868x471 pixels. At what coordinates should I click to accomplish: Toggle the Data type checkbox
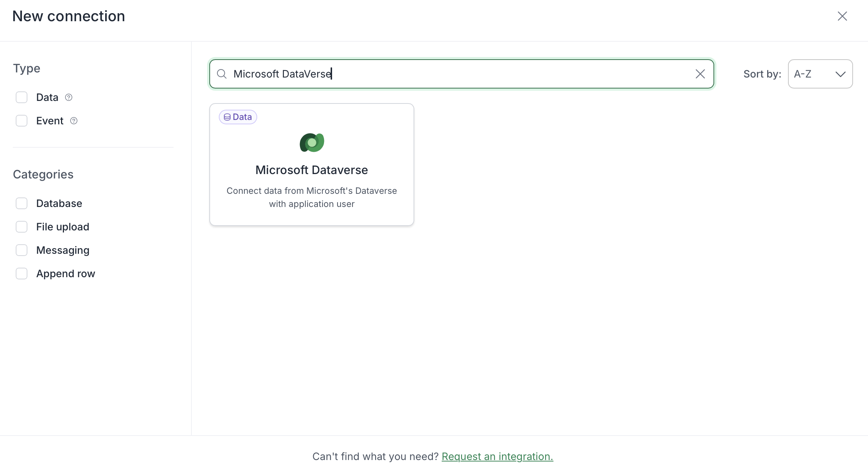coord(22,97)
